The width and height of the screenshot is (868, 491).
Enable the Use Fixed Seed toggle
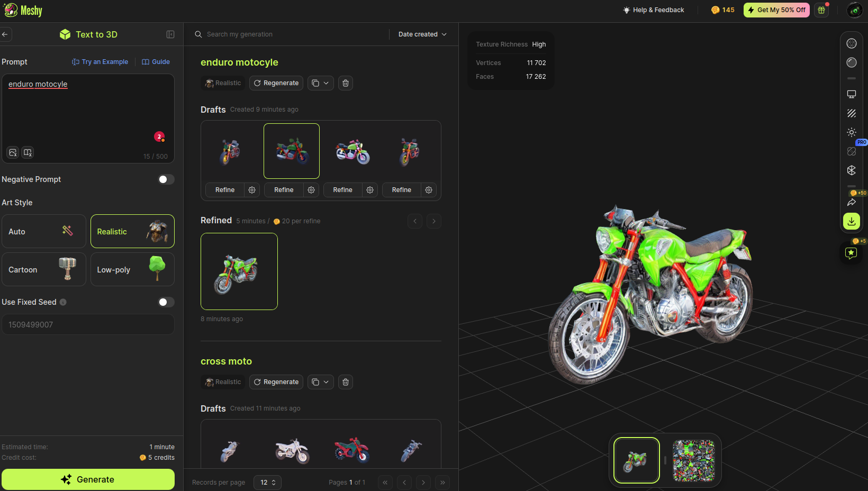pos(166,302)
